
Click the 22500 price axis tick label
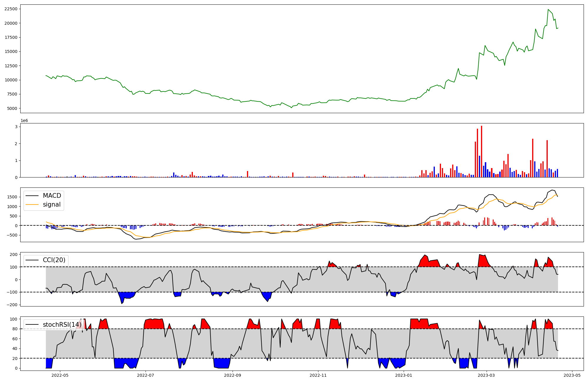click(11, 9)
